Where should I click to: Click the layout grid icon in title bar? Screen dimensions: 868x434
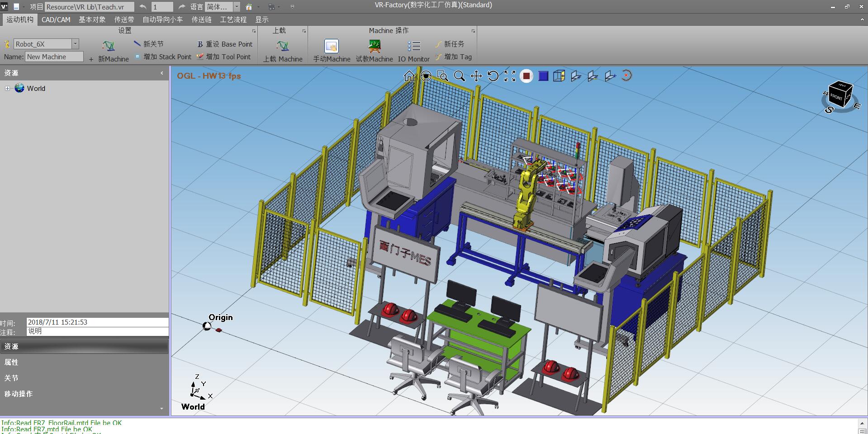point(271,7)
